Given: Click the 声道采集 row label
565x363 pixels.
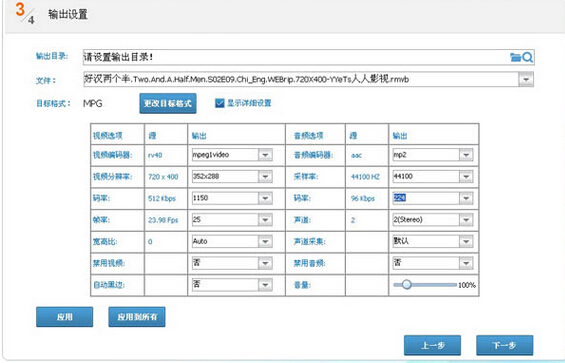Looking at the screenshot, I should (310, 241).
